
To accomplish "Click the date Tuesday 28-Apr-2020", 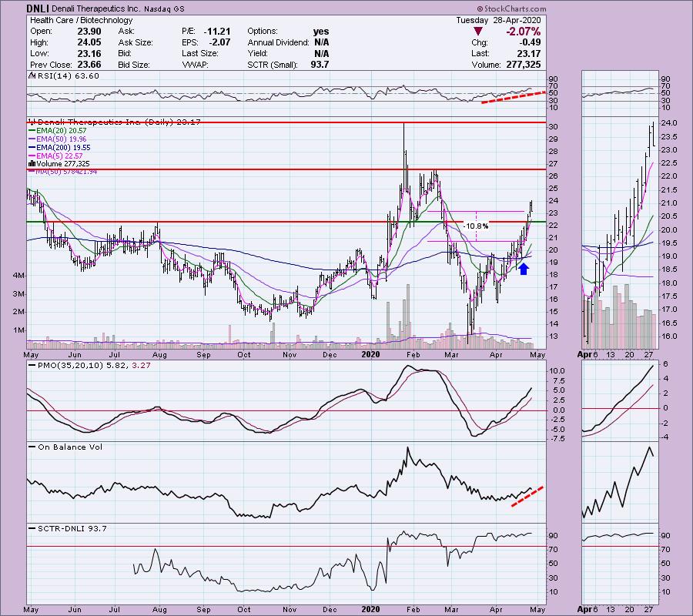I will (498, 20).
